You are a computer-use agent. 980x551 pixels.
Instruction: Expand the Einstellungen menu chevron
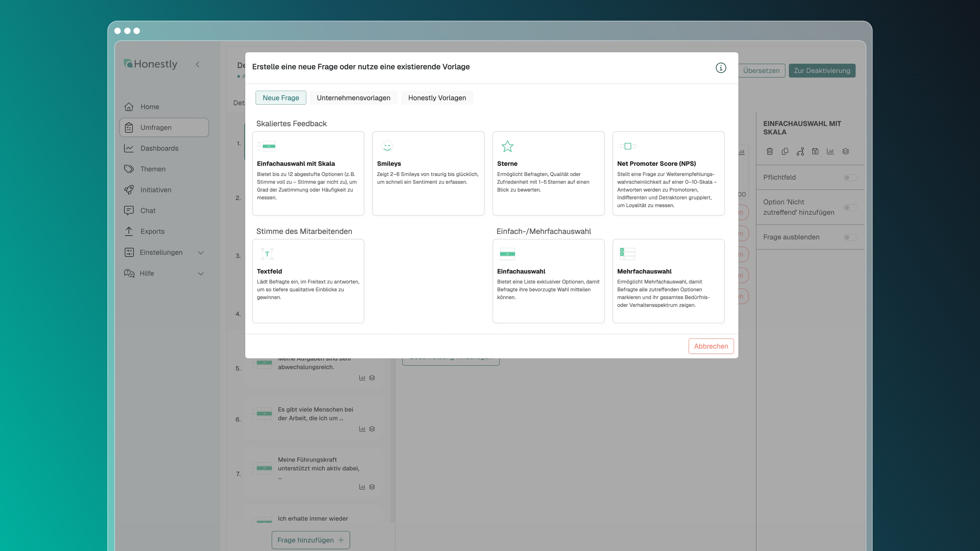coord(201,253)
